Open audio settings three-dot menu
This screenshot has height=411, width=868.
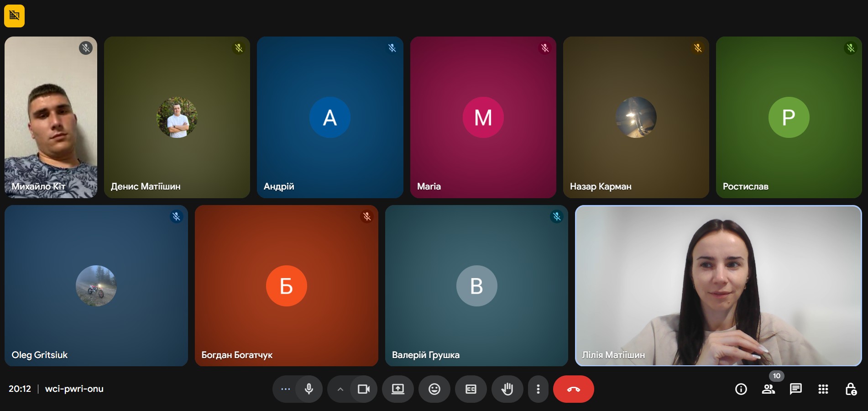[x=286, y=389]
